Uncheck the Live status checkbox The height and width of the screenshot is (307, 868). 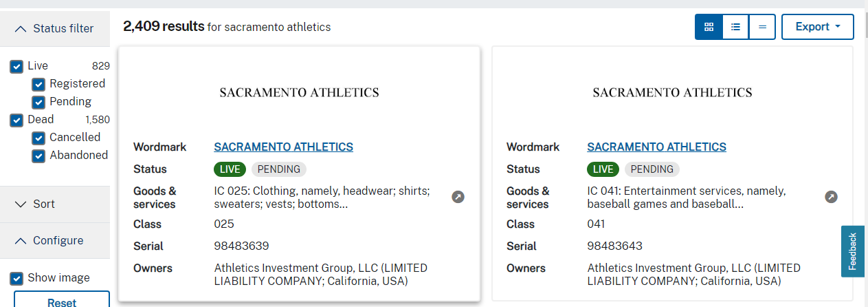[x=16, y=66]
